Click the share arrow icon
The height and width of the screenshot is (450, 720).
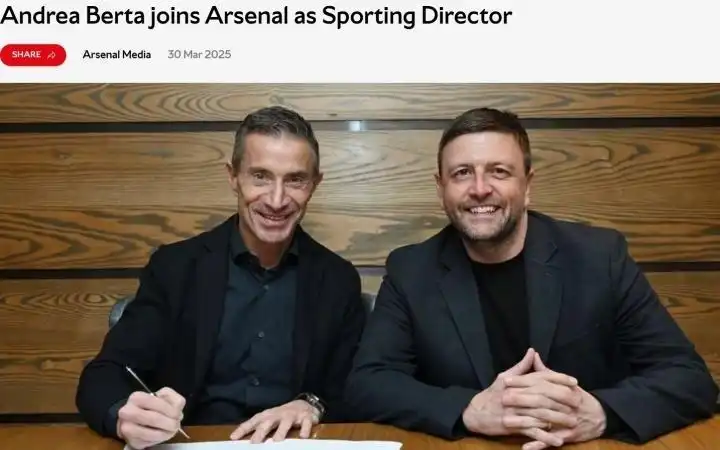51,55
